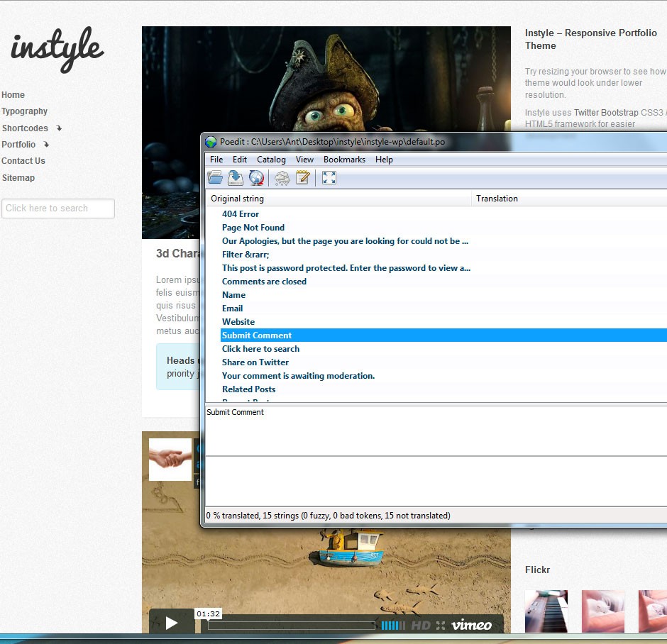This screenshot has height=644, width=667.
Task: Click the instyle logo
Action: coord(57,49)
